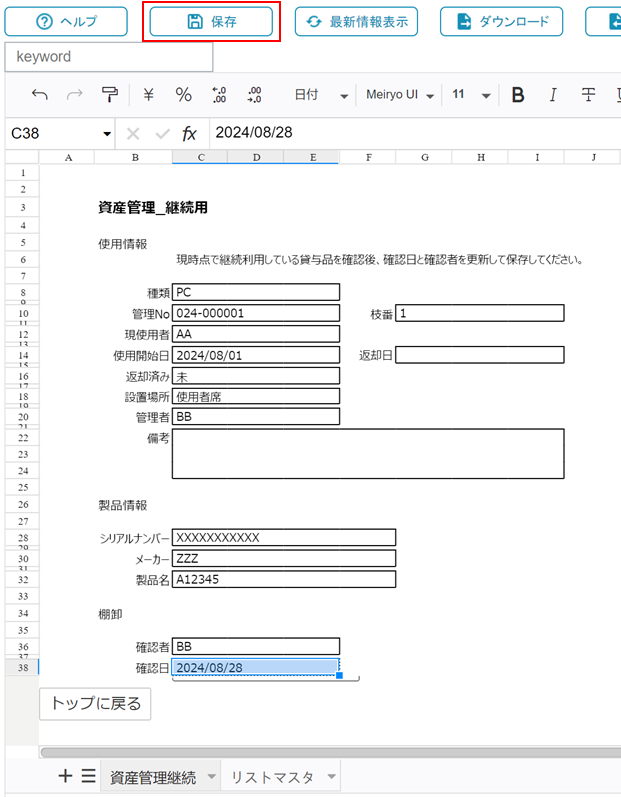Image resolution: width=621 pixels, height=797 pixels.
Task: Click the title 資産管理_継続用
Action: [153, 207]
